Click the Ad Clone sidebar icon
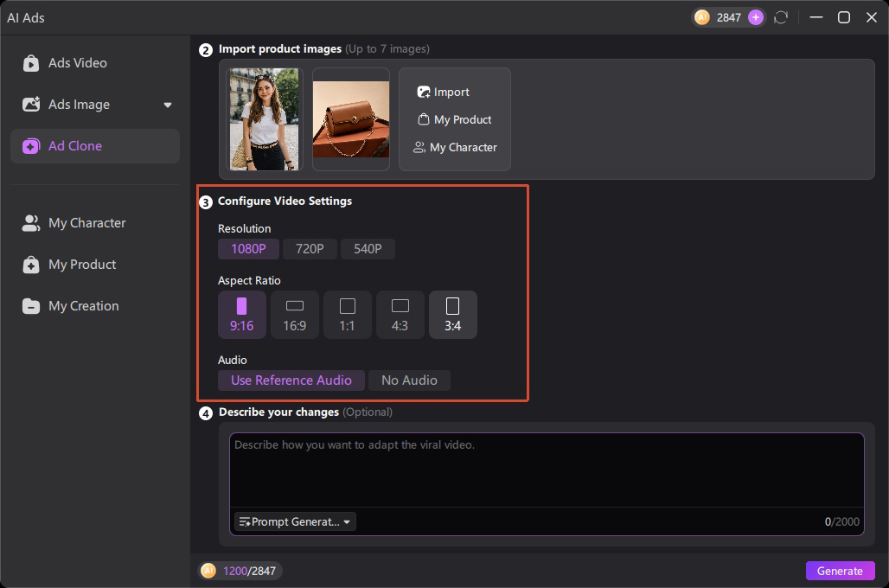Viewport: 889px width, 588px height. [30, 146]
